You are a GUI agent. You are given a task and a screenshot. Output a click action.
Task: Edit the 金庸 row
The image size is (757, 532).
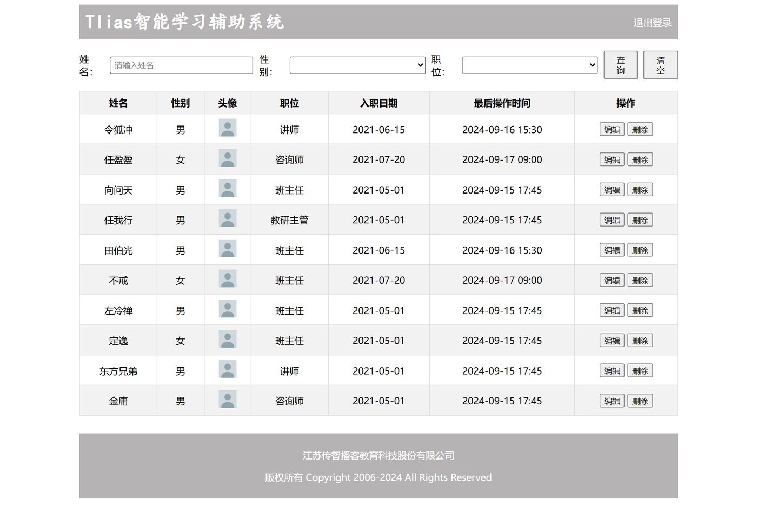(x=612, y=401)
